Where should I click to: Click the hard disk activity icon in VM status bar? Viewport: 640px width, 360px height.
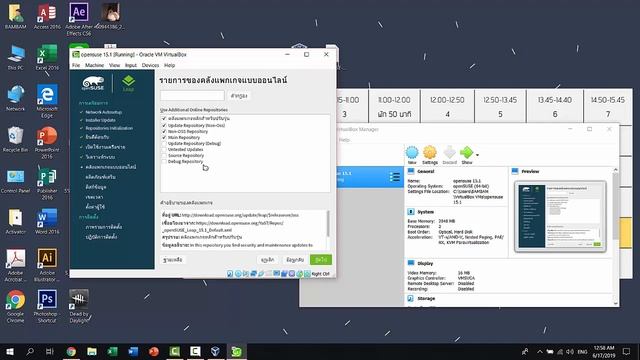point(230,274)
